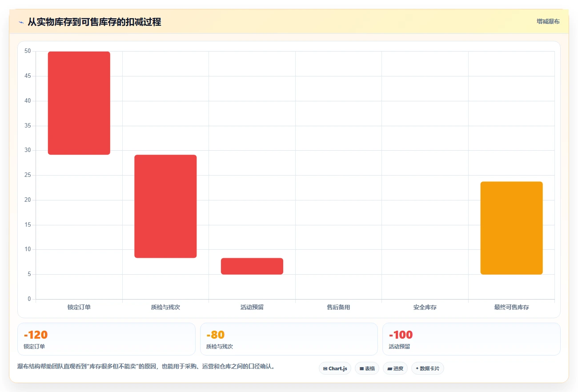Select the 数据卡片 tag chip
The width and height of the screenshot is (578, 392).
(x=428, y=368)
